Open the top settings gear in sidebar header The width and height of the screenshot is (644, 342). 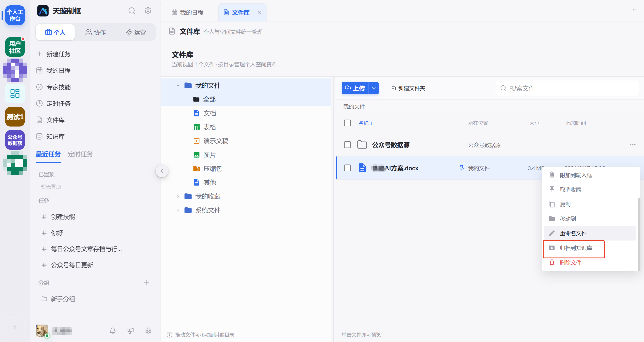[x=148, y=11]
